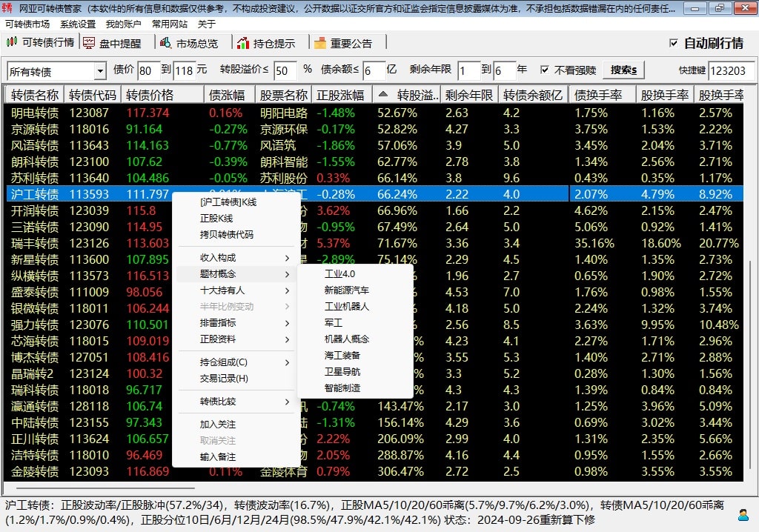
Task: Sort by 转债余额亿 column header
Action: coord(534,95)
